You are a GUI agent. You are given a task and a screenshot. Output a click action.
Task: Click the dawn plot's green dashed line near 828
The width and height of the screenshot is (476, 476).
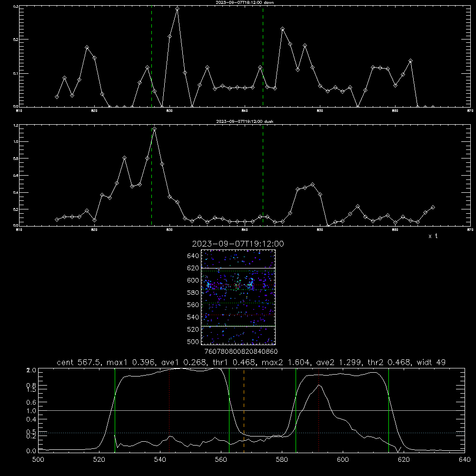coord(151,57)
